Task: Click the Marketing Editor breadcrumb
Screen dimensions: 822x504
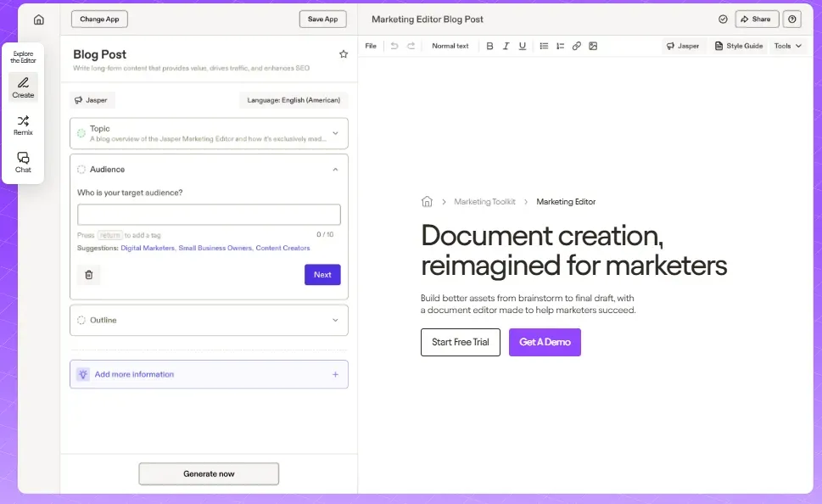Action: click(566, 202)
